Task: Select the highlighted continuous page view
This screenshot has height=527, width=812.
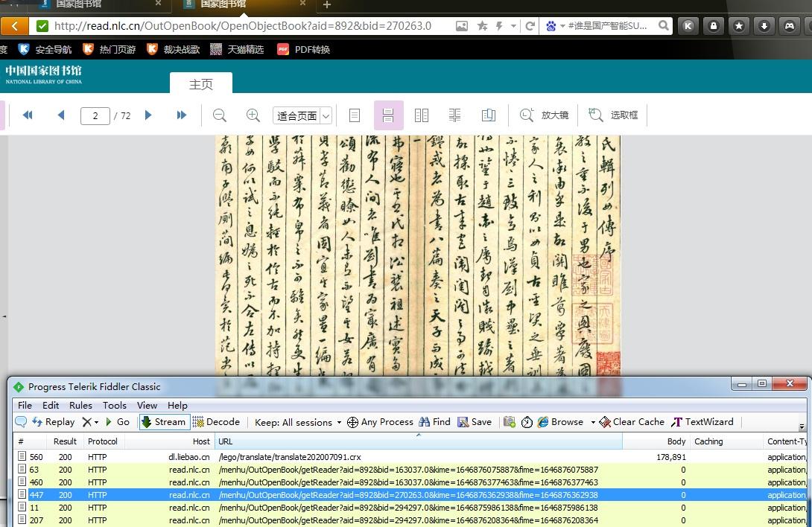Action: tap(388, 115)
